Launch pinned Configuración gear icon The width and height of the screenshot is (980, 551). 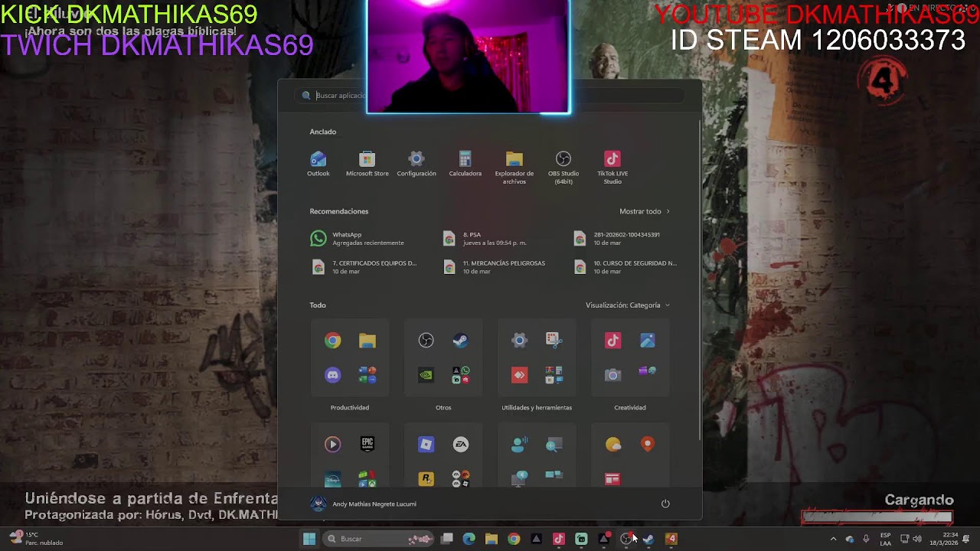point(416,164)
